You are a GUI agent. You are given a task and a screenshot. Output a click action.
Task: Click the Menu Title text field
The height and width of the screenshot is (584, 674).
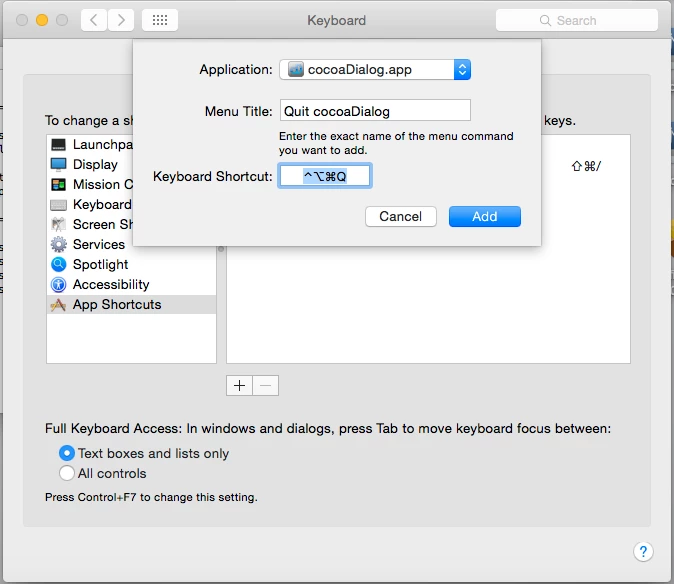[375, 110]
